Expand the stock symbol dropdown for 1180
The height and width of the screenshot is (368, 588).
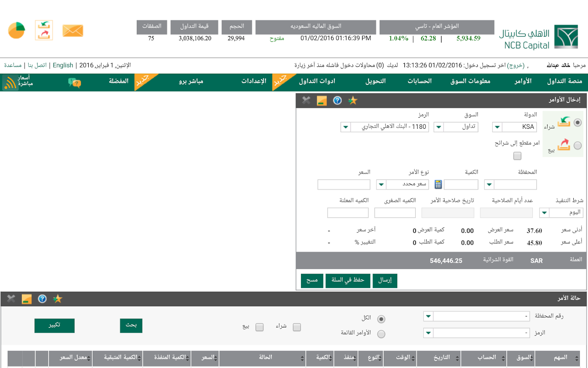[345, 127]
